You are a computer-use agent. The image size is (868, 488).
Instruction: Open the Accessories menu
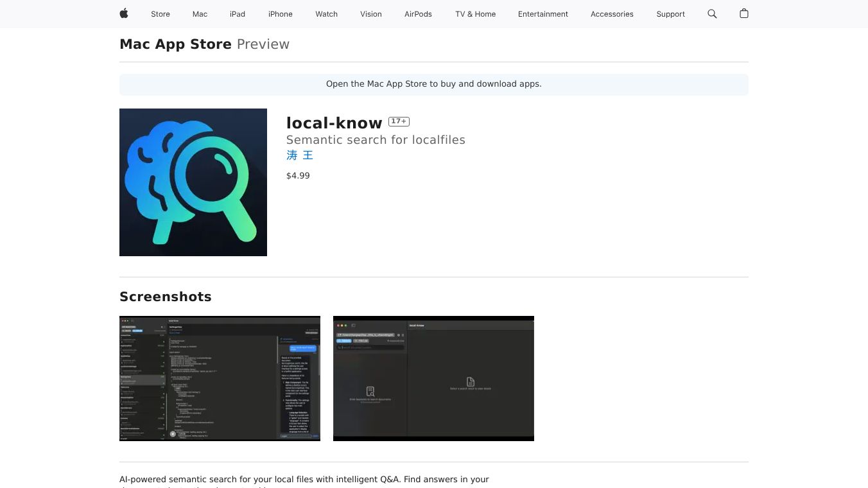pyautogui.click(x=612, y=14)
